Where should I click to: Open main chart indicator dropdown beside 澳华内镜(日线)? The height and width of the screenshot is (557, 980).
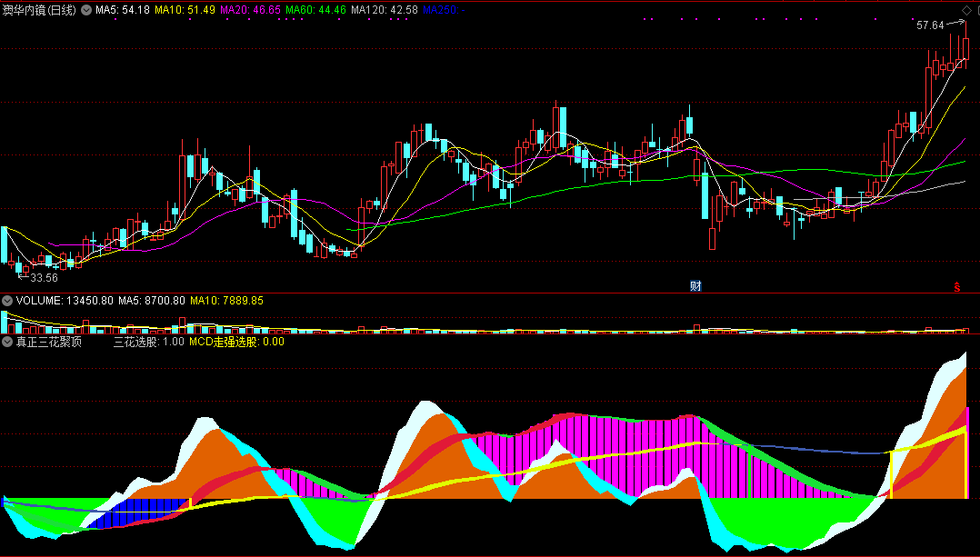(86, 10)
